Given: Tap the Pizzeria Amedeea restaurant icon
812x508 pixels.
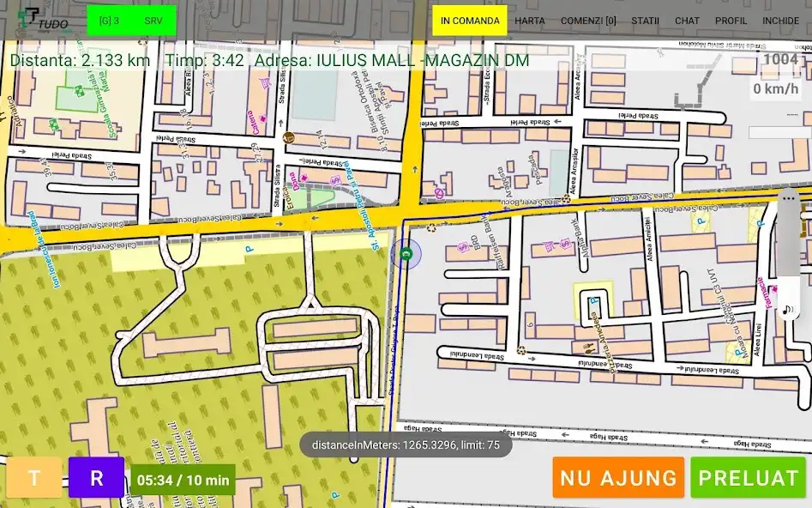Looking at the screenshot, I should pos(588,348).
